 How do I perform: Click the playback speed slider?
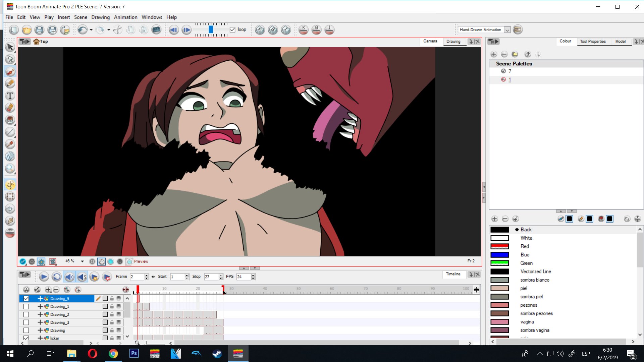click(211, 29)
